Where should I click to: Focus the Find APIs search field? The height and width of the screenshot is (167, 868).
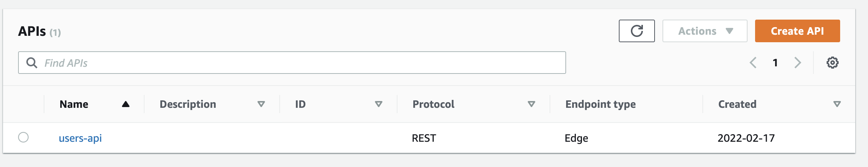pos(292,63)
